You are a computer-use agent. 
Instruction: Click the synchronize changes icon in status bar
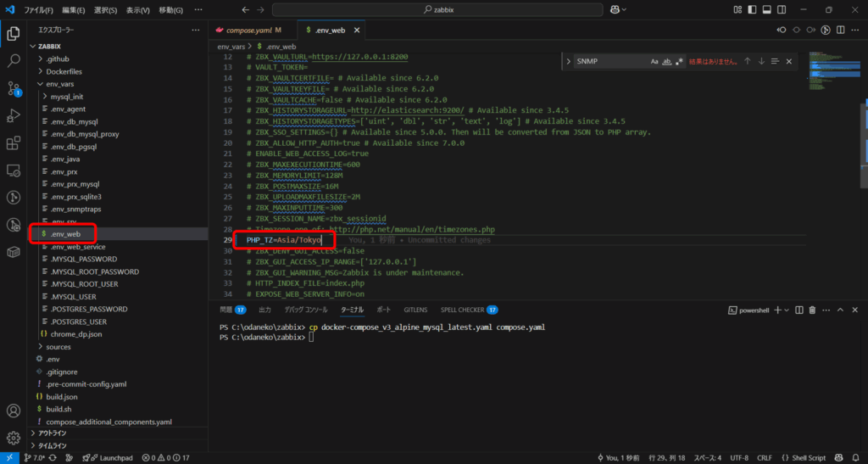(x=53, y=458)
